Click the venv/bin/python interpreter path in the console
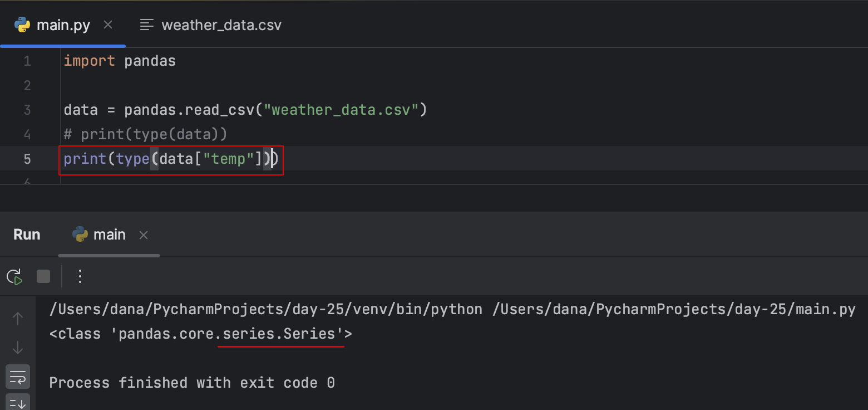 [266, 309]
